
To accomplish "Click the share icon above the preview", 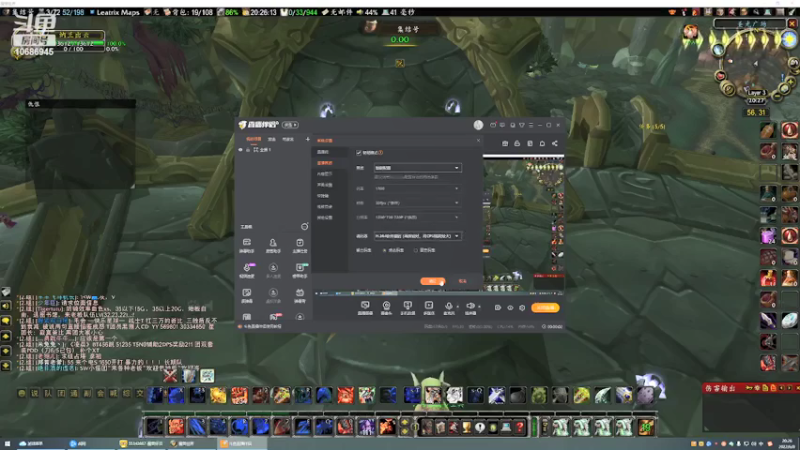I will 555,144.
